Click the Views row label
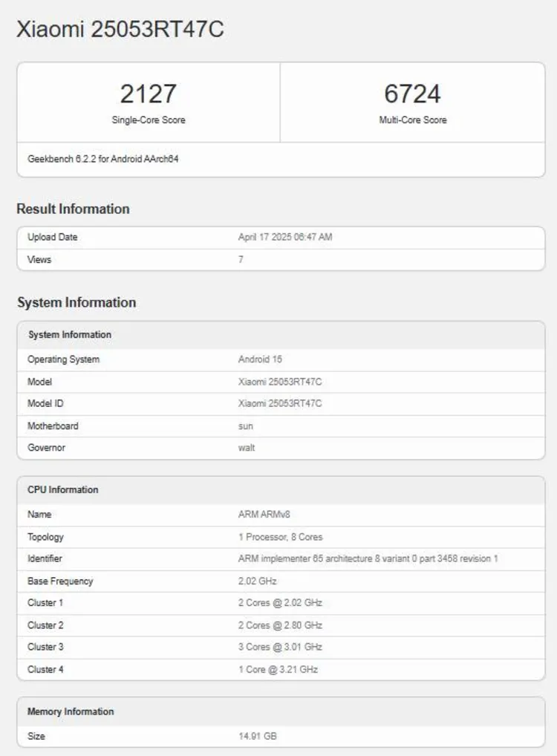The height and width of the screenshot is (756, 557). (x=39, y=260)
